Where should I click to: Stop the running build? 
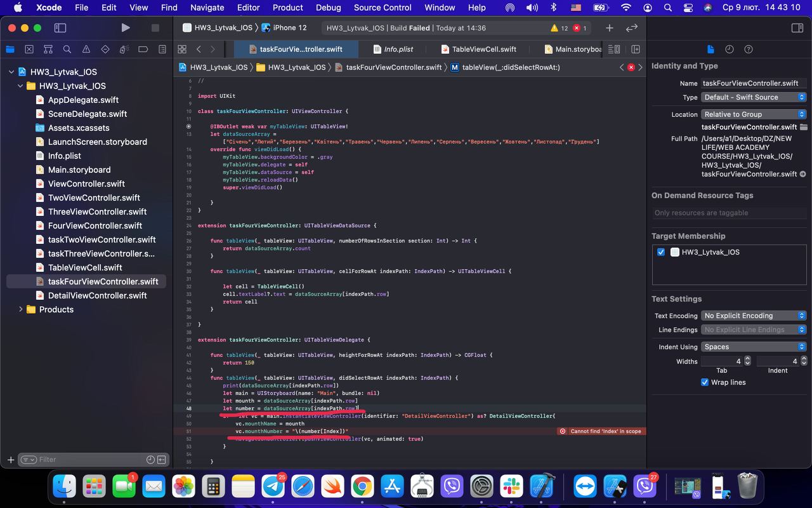point(155,28)
